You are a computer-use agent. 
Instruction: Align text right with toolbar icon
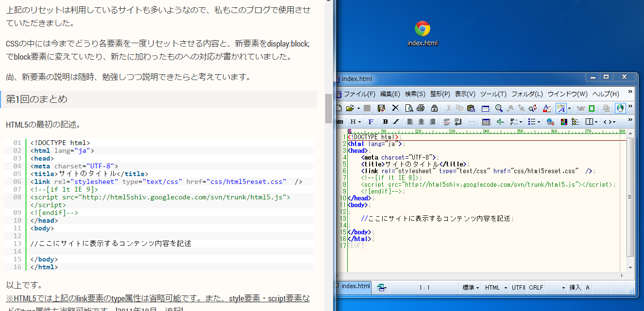pyautogui.click(x=433, y=122)
